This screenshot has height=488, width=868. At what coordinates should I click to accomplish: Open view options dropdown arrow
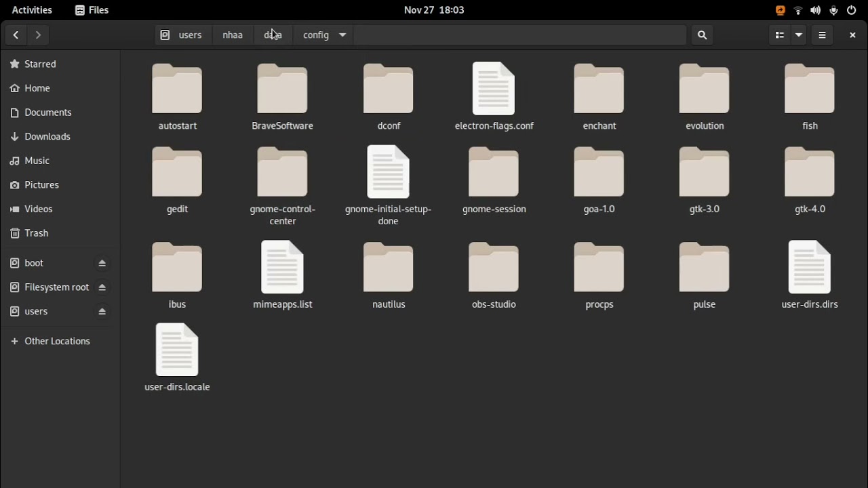(799, 35)
